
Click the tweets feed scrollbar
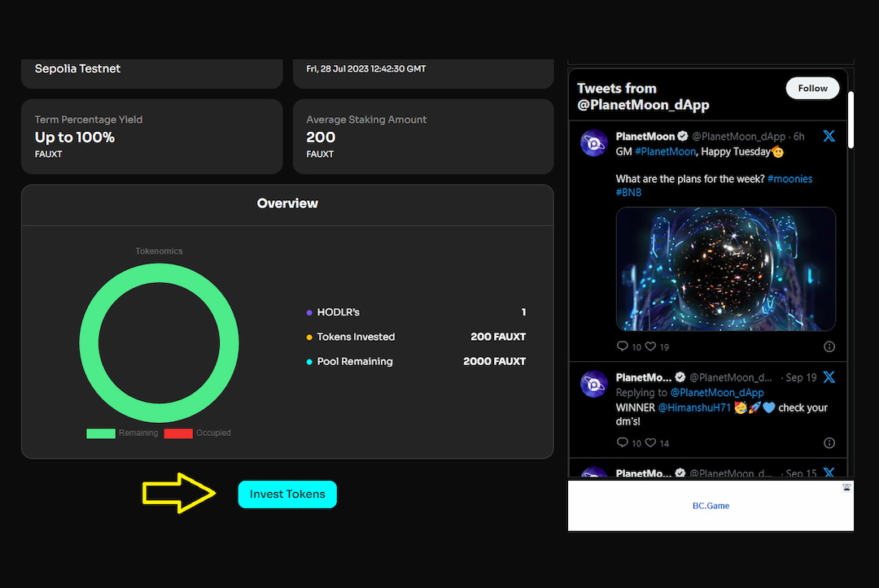coord(851,120)
